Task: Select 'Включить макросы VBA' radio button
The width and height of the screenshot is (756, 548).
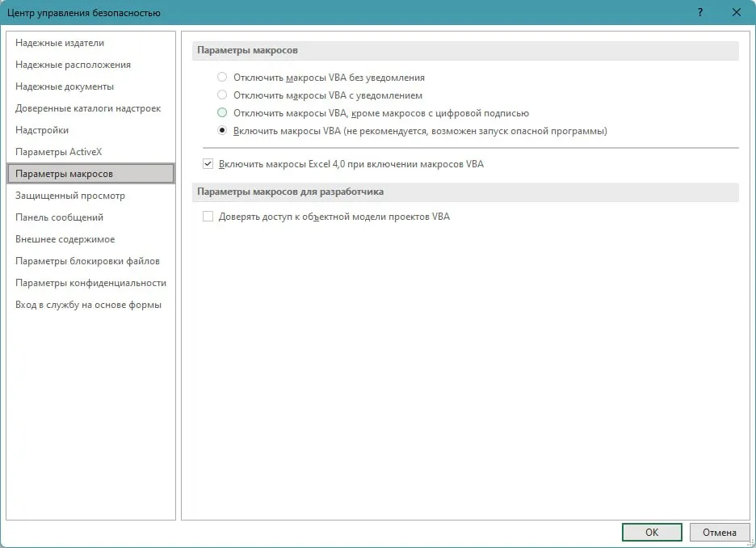Action: coord(222,131)
